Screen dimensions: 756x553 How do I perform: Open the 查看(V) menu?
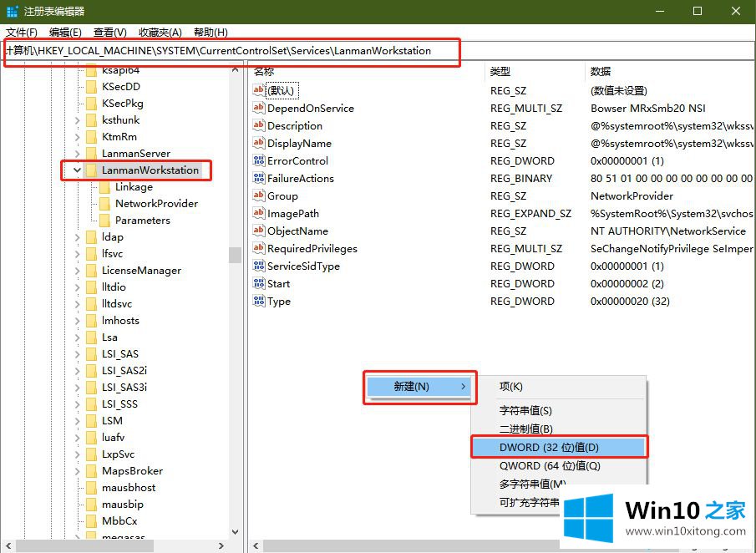coord(110,33)
